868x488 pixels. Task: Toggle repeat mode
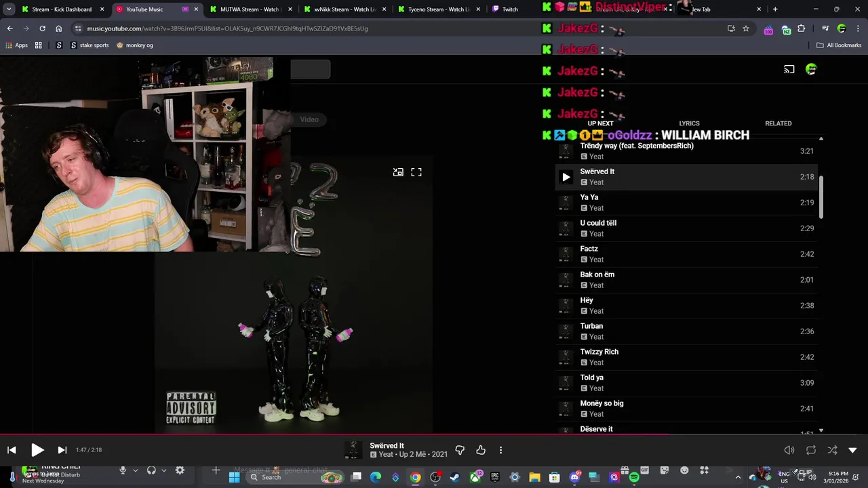[811, 450]
